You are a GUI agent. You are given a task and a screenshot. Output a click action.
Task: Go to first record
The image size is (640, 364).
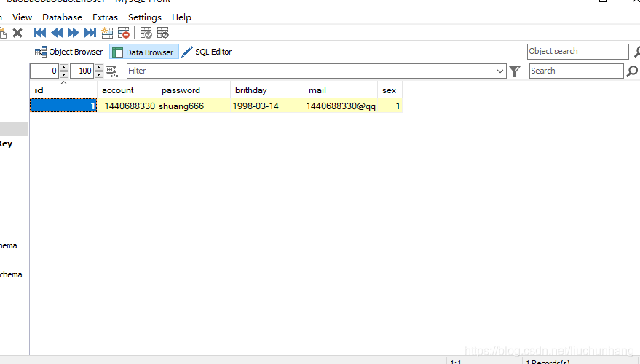pos(40,33)
